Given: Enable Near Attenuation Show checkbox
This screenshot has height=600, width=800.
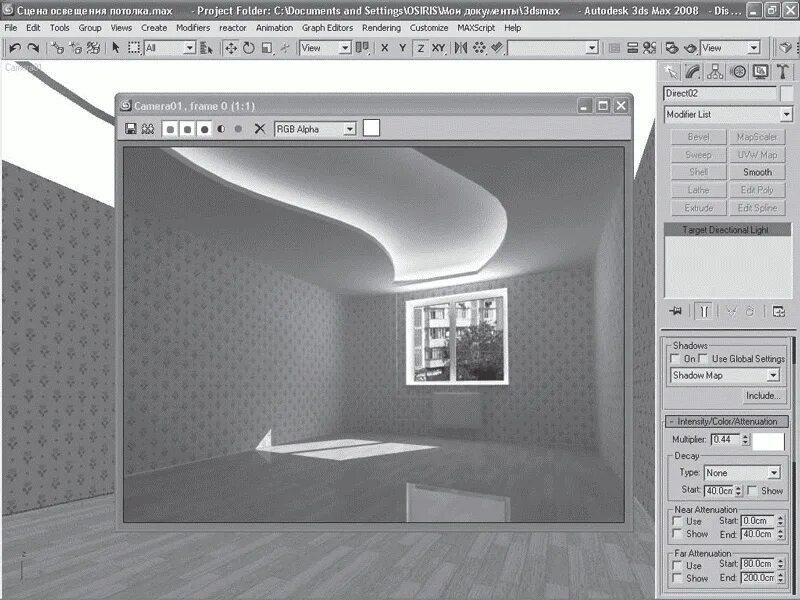Looking at the screenshot, I should click(x=678, y=534).
